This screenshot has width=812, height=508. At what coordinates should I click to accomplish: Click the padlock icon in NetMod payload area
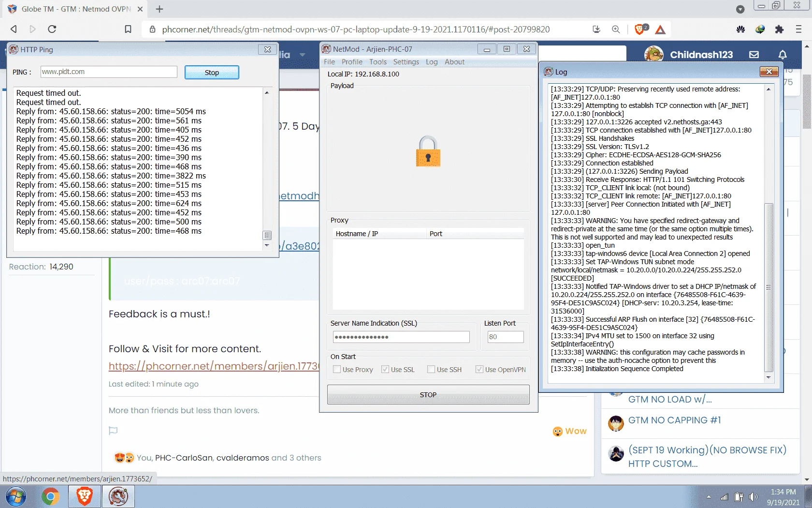[428, 151]
